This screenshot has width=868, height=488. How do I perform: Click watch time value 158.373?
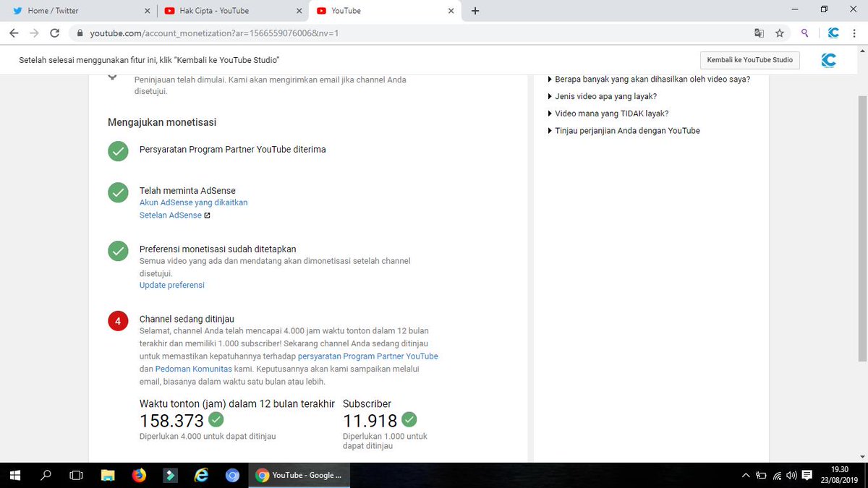tap(171, 421)
